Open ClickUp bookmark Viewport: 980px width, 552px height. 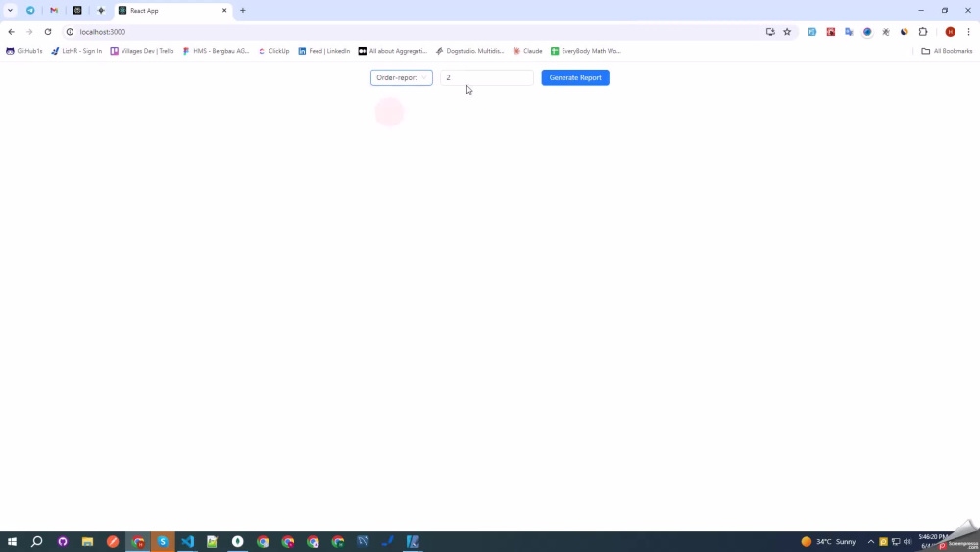[x=273, y=51]
